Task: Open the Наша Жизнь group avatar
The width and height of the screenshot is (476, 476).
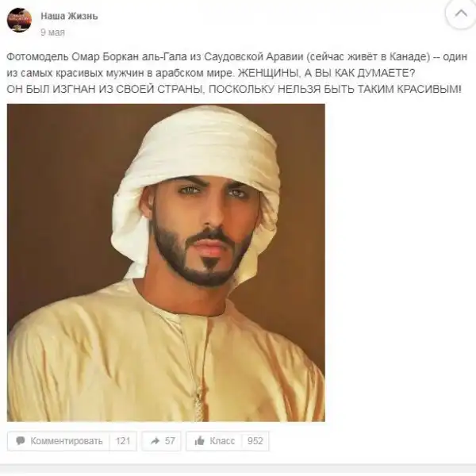Action: [19, 20]
